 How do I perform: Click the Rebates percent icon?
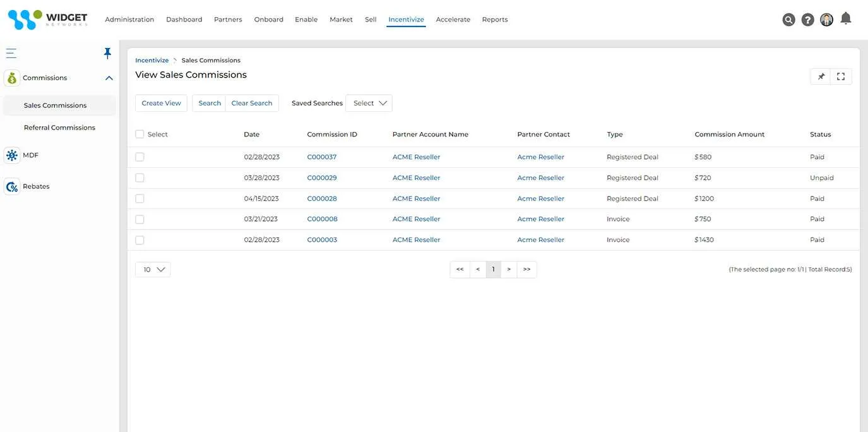click(12, 187)
